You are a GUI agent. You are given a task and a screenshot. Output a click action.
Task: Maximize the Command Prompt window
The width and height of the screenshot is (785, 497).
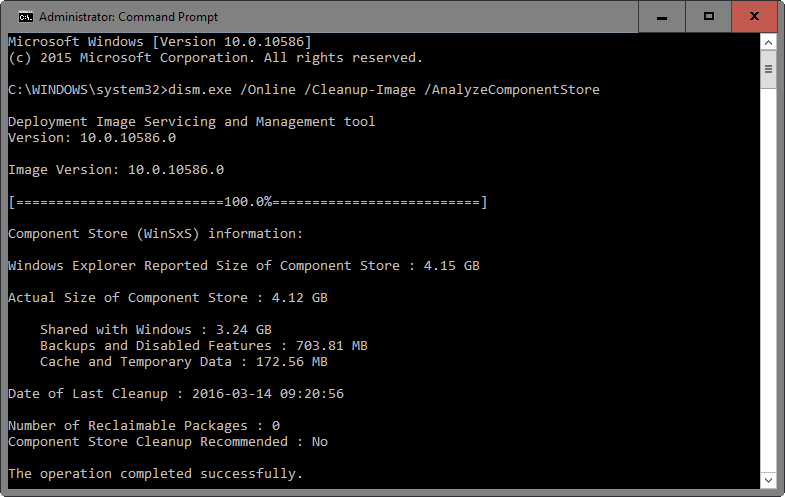(x=708, y=16)
